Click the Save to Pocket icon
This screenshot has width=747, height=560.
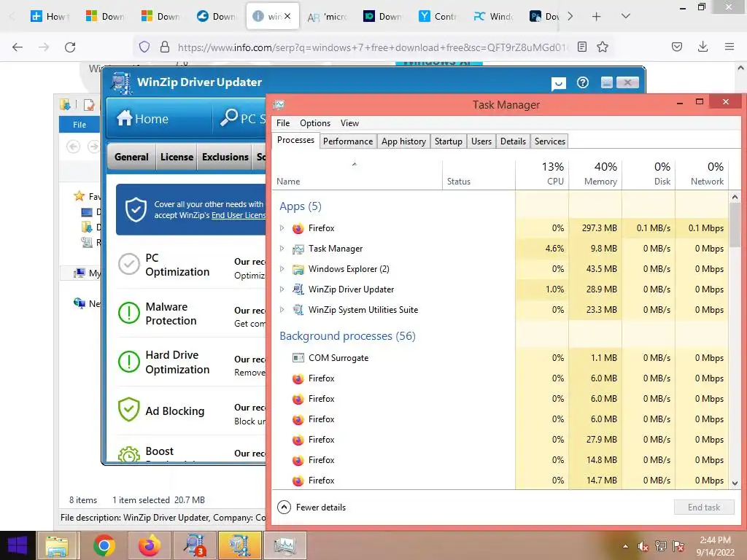click(677, 47)
